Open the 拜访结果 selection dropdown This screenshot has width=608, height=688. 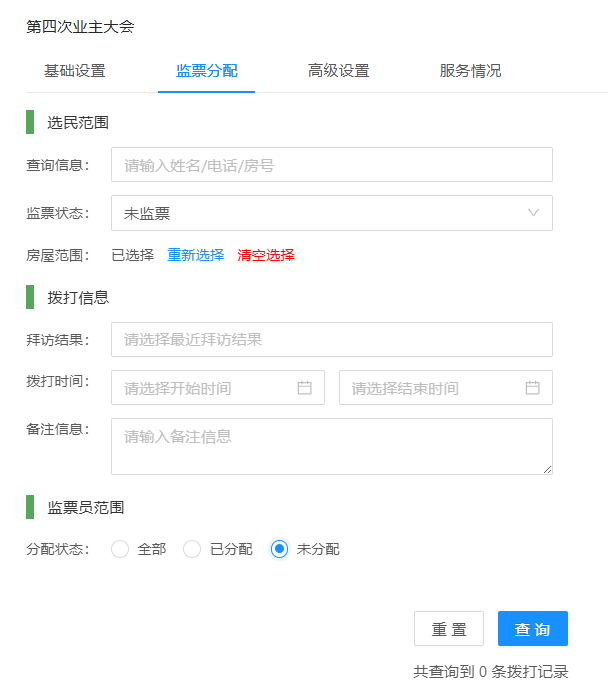(x=331, y=340)
